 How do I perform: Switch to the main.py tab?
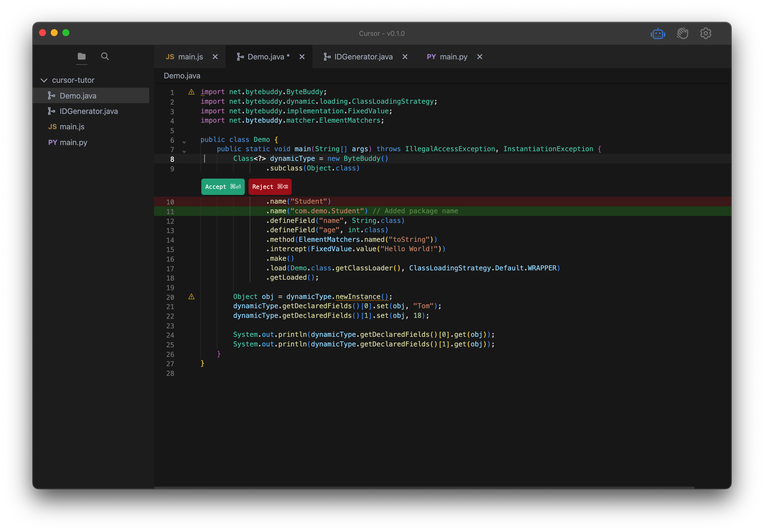coord(453,57)
